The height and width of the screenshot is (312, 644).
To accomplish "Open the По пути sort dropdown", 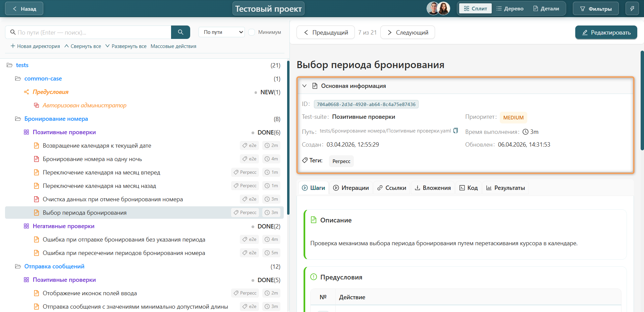I will click(x=222, y=32).
